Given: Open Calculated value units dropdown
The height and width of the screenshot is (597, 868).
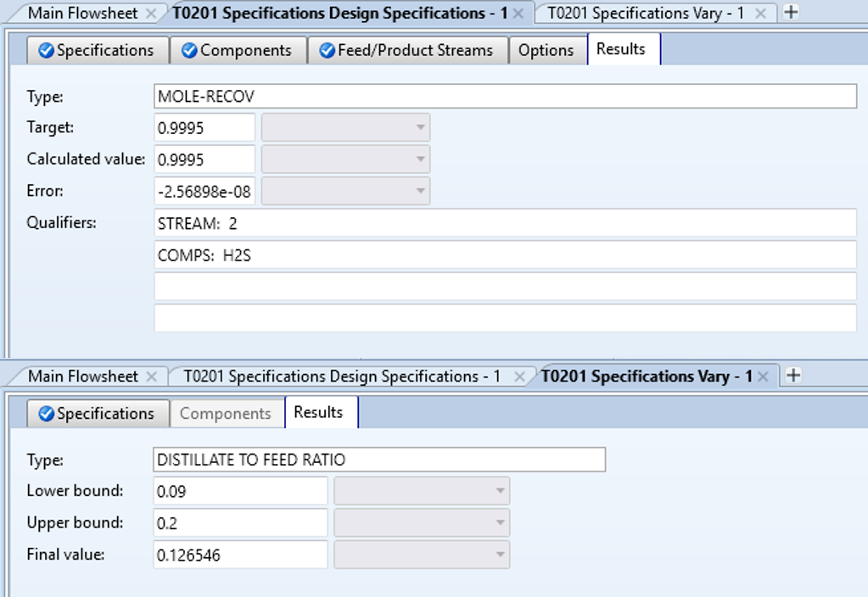Looking at the screenshot, I should pos(345,159).
